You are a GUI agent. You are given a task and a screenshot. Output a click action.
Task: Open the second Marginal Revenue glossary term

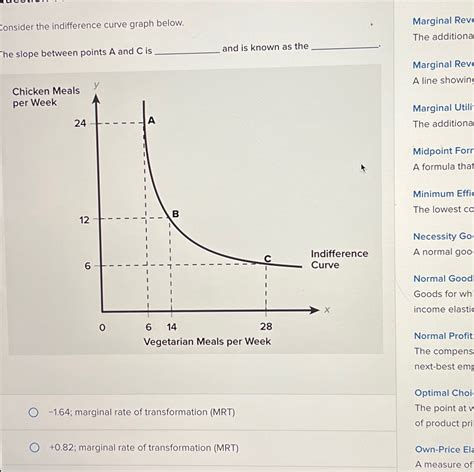(443, 64)
